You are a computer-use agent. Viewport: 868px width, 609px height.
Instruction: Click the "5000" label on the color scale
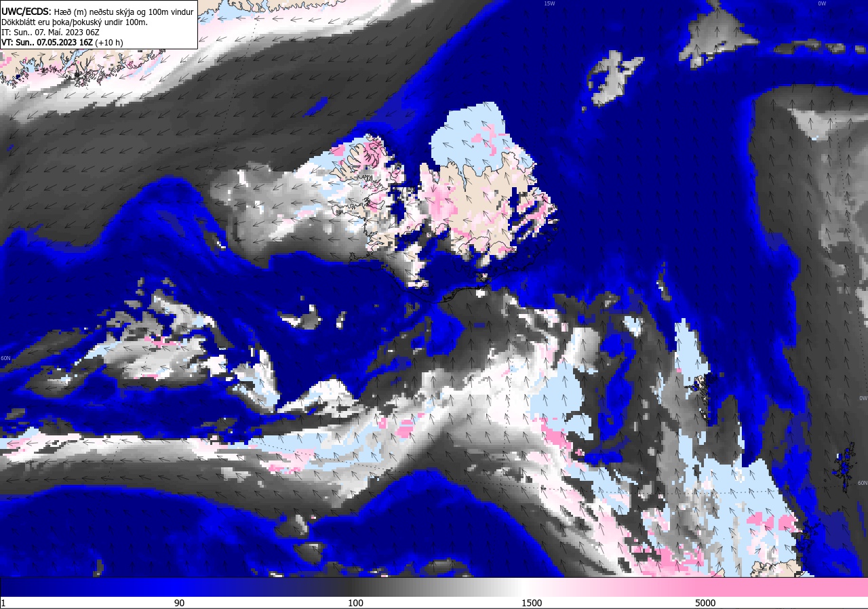[705, 603]
